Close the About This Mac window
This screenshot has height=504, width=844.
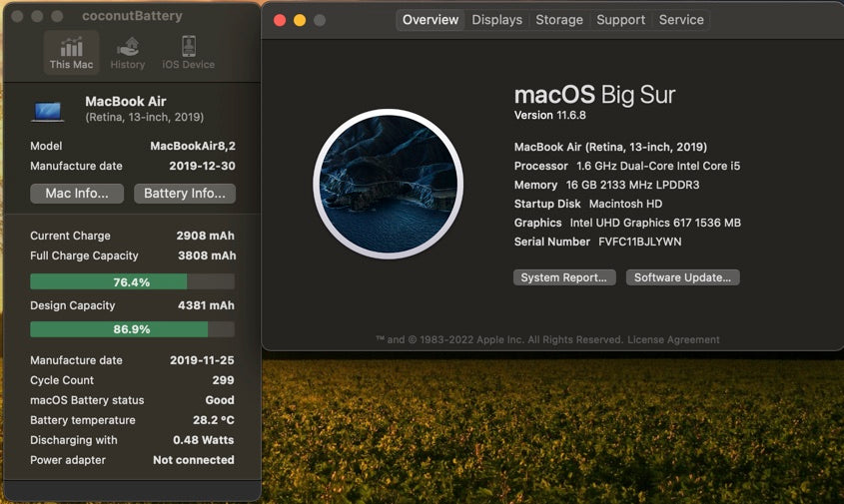pyautogui.click(x=280, y=20)
